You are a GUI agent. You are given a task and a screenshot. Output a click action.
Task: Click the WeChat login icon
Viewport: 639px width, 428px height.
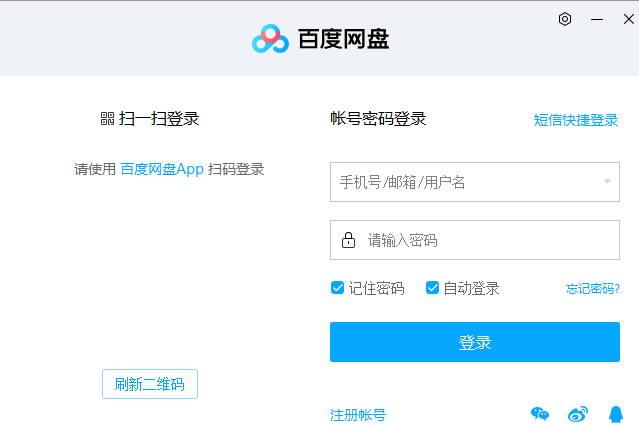pos(540,414)
